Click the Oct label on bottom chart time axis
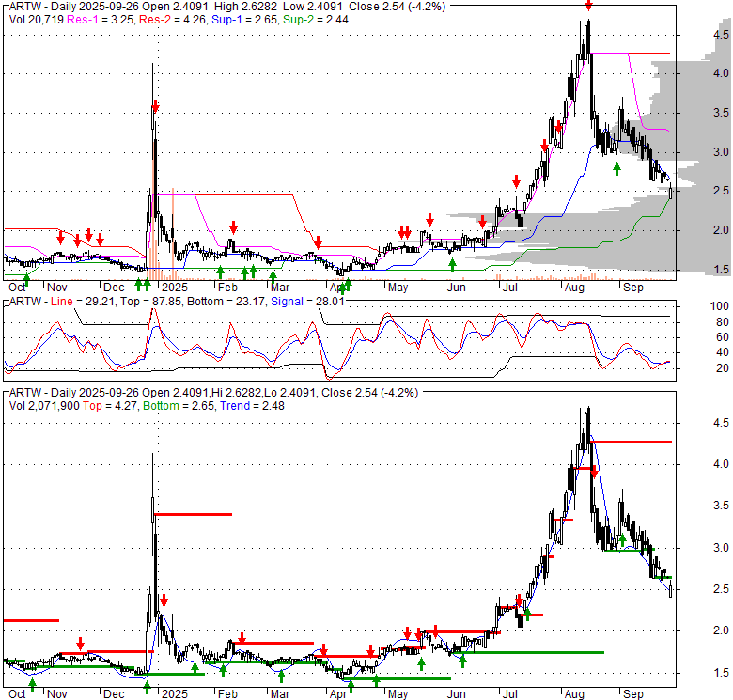Viewport: 733px width, 700px height. click(17, 694)
